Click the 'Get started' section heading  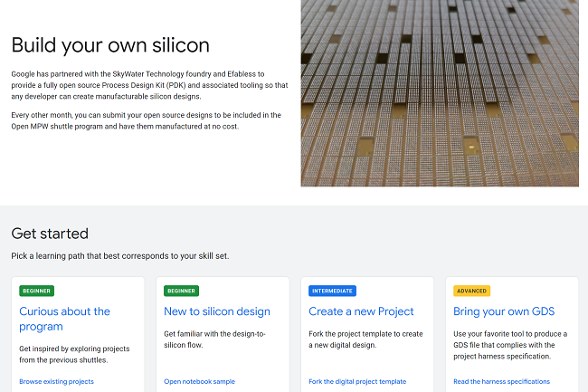coord(50,234)
